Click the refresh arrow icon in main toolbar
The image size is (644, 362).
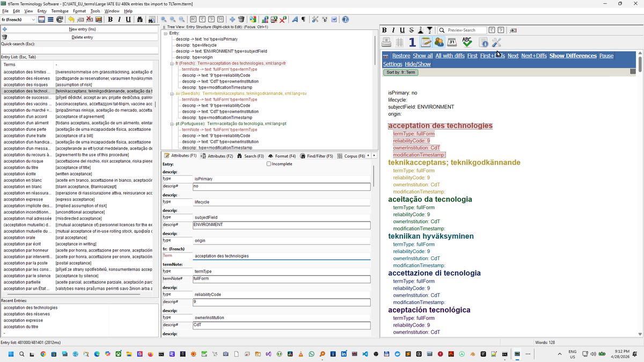coord(60,20)
